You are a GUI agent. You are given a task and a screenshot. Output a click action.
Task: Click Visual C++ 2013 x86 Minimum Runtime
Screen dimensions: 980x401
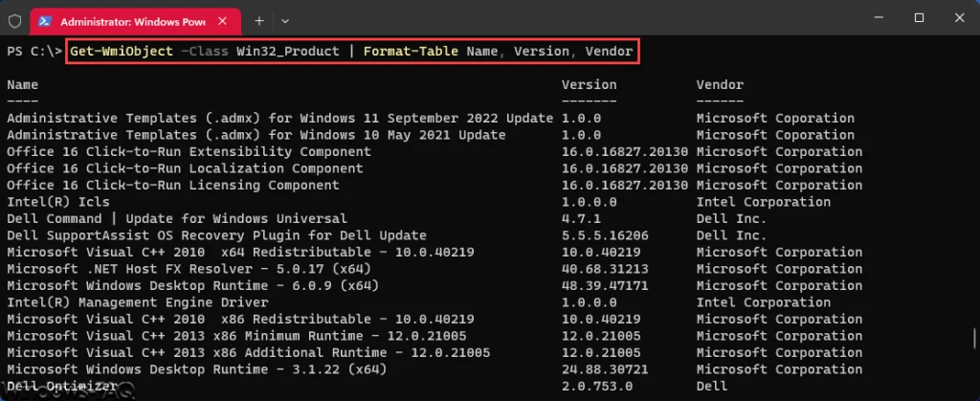pyautogui.click(x=236, y=336)
